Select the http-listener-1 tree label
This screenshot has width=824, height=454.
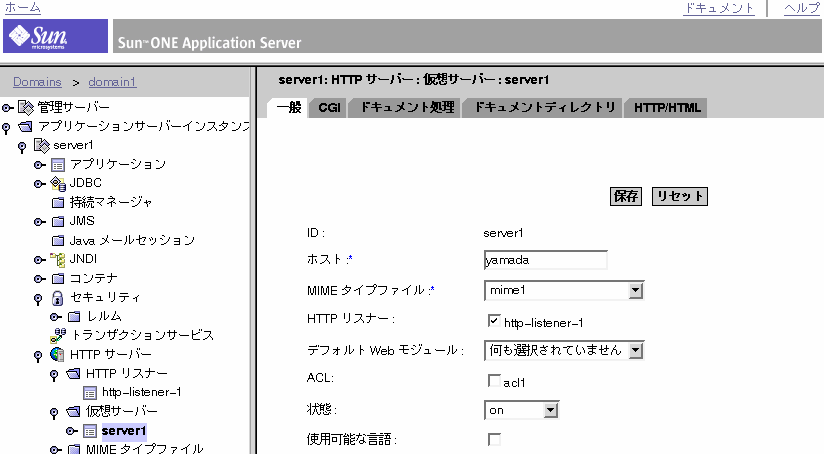pos(141,393)
